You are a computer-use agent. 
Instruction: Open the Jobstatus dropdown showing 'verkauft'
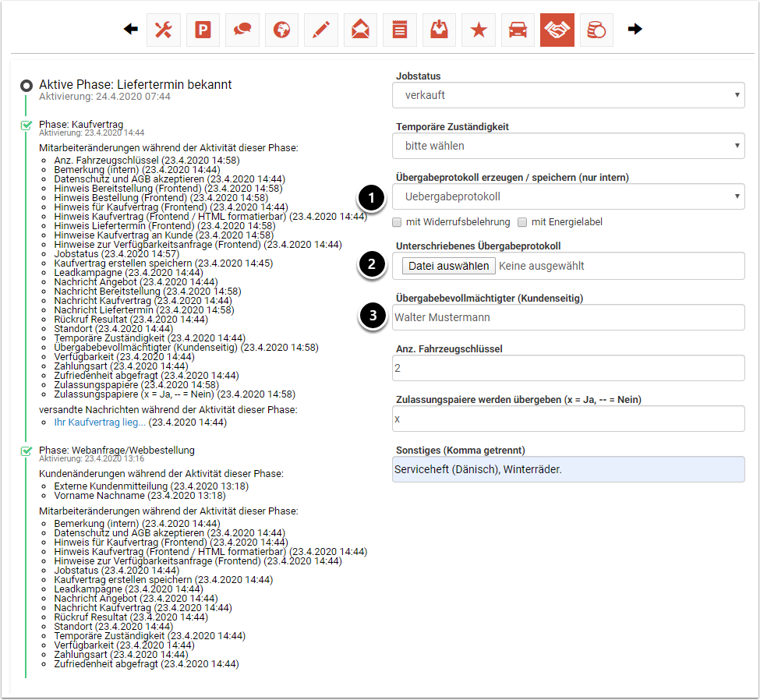coord(568,95)
